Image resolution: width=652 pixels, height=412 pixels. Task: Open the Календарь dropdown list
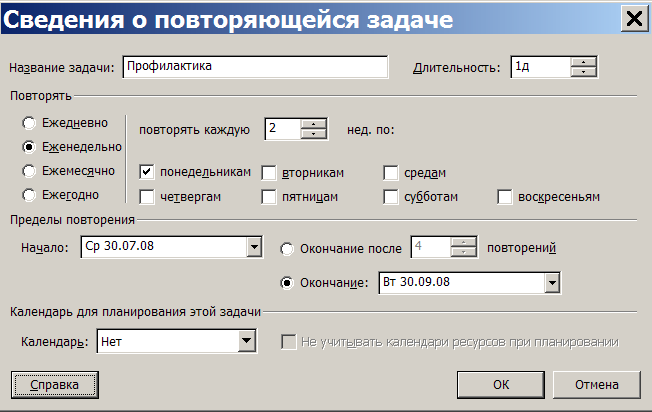[247, 341]
